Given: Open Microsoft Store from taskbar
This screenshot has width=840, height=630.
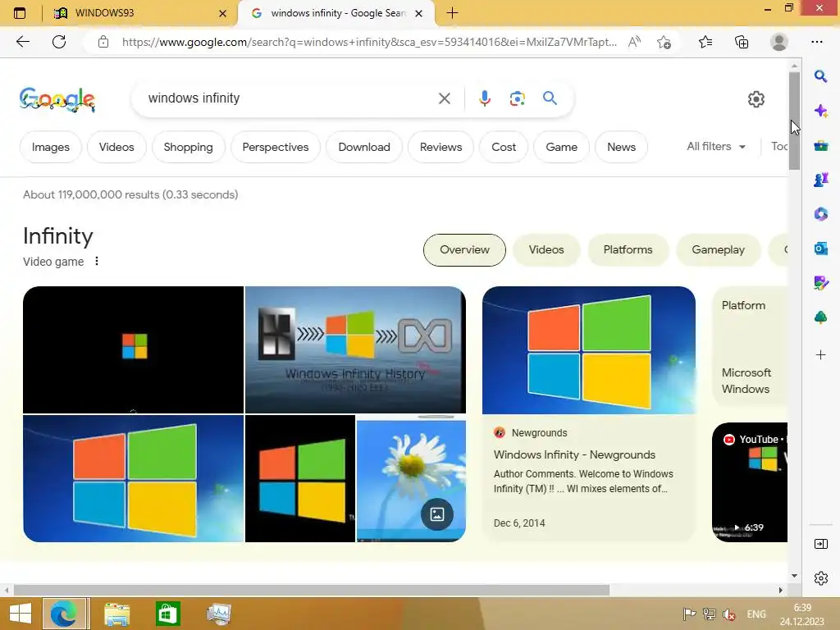Looking at the screenshot, I should [x=167, y=614].
